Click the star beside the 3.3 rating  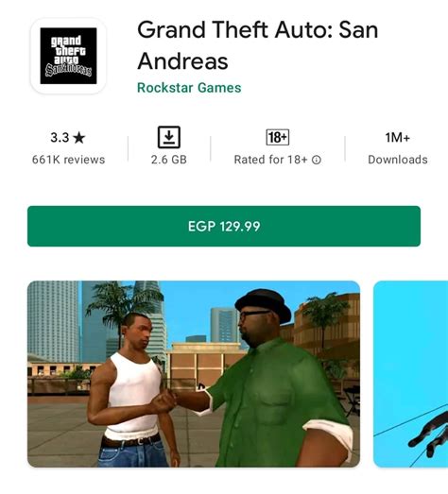pos(78,138)
